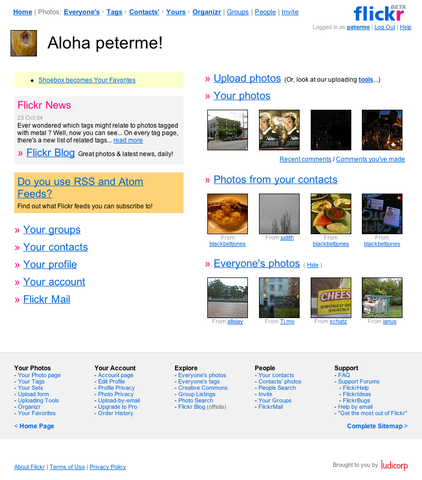Click Your Photo page in footer

[x=39, y=375]
